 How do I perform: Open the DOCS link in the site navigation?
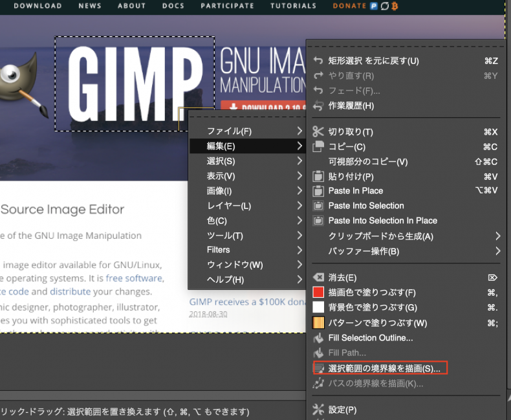pos(173,6)
